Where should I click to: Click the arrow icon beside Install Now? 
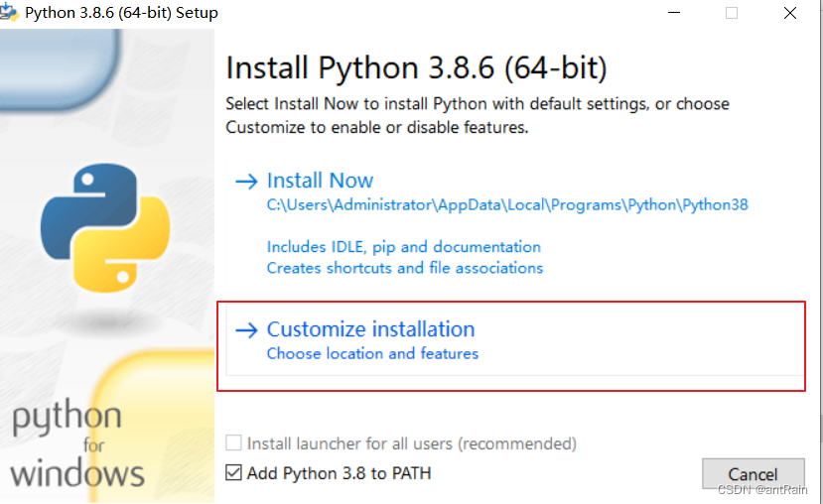click(x=246, y=182)
